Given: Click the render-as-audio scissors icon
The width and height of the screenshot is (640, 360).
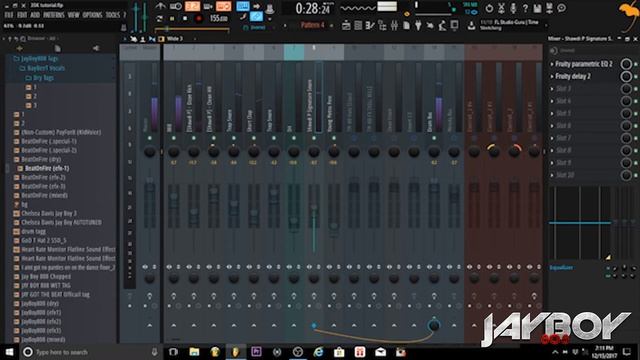Looking at the screenshot, I should pos(501,8).
